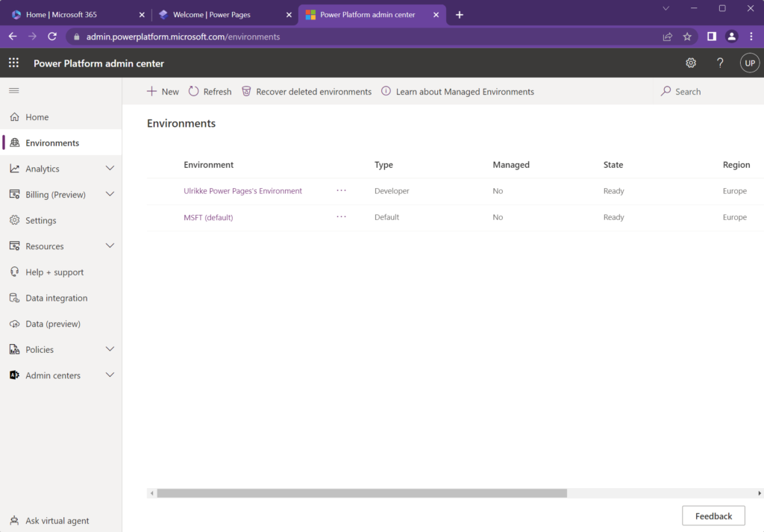Click the Help + support headset icon
Screen dimensions: 764x532
15,272
